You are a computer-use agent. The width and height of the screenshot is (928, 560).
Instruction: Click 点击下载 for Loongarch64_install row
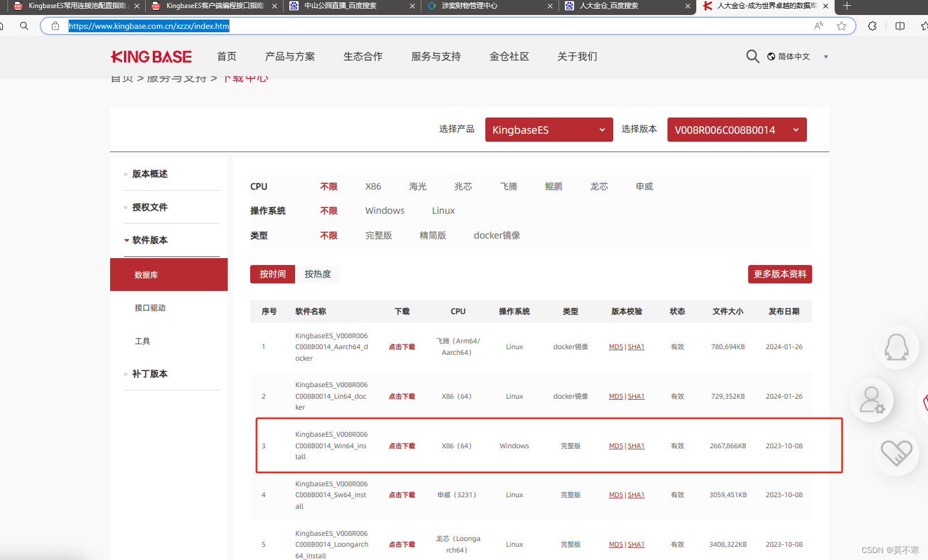[402, 544]
